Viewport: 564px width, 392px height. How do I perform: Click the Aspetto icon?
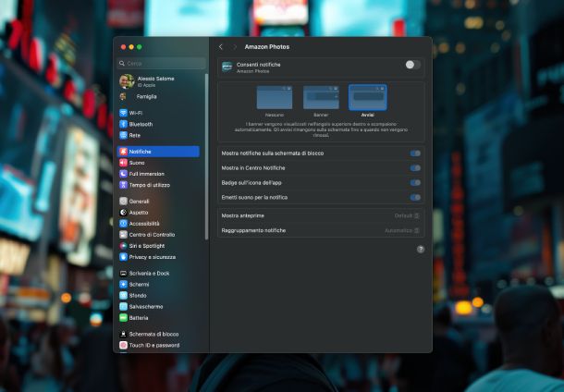coord(123,213)
